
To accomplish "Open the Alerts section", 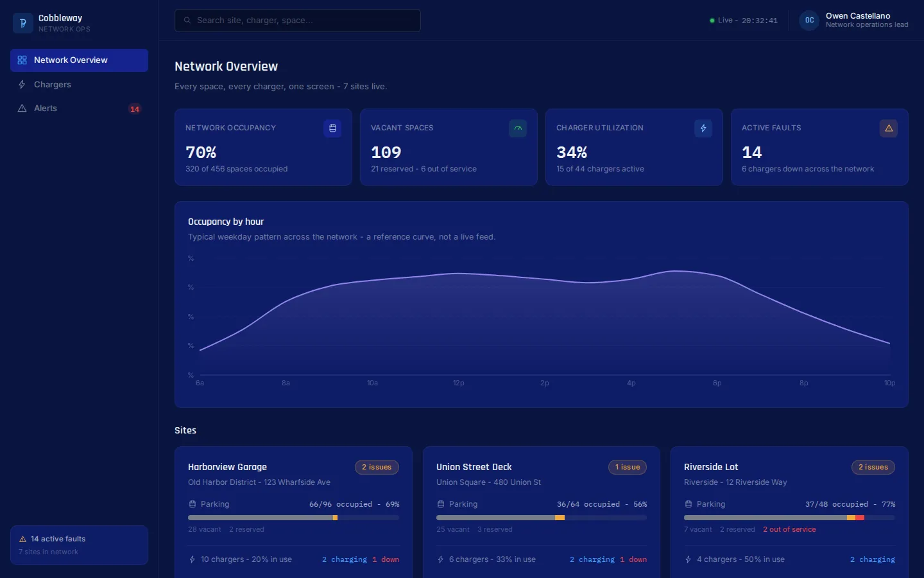I will (80, 109).
